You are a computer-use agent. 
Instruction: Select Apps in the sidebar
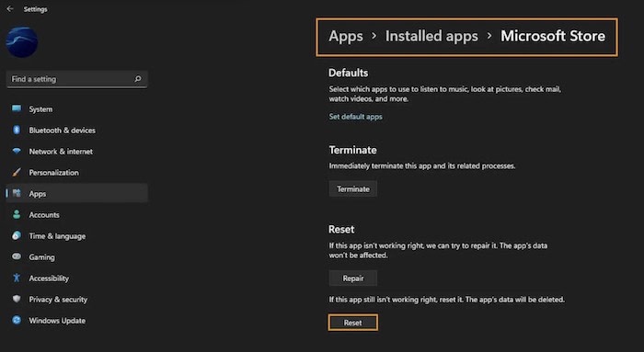click(x=76, y=193)
